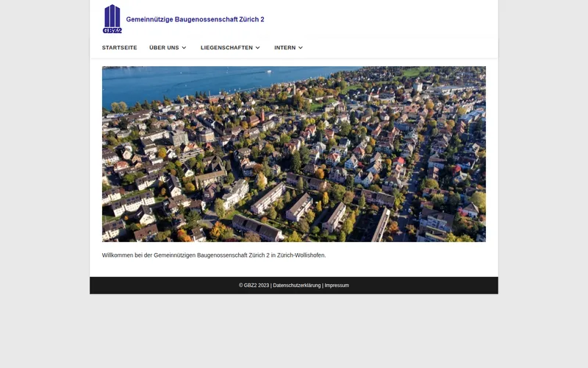Open the Datenschutzerklärung footer link
This screenshot has width=588, height=368.
click(x=297, y=286)
